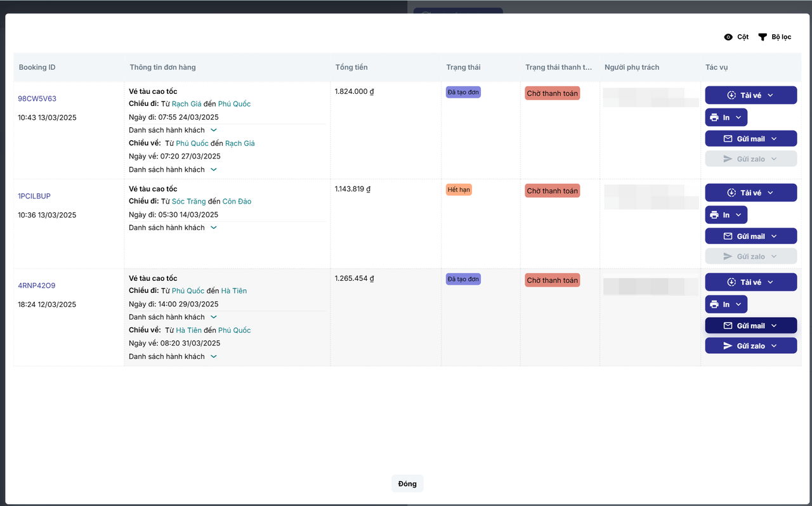Expand passenger list for return 07:20 27/03/2025
812x506 pixels.
point(173,169)
